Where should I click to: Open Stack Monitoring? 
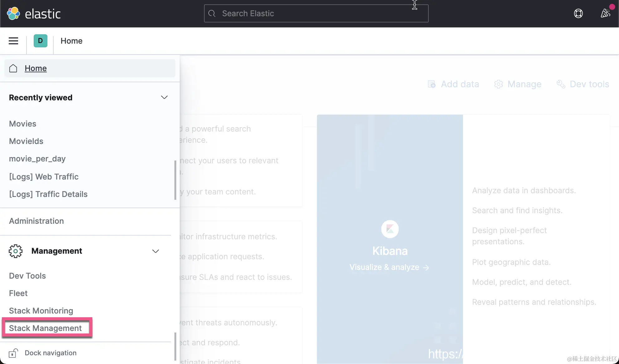point(41,311)
